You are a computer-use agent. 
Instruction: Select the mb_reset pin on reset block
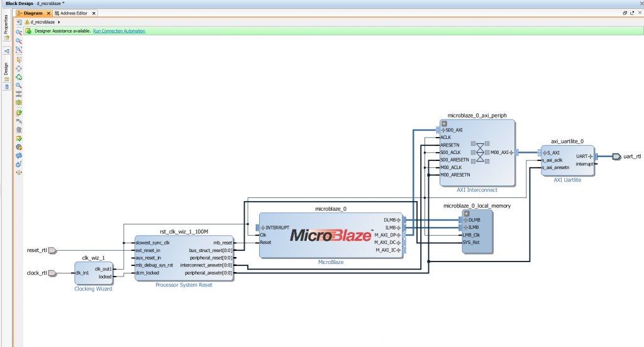tap(223, 243)
